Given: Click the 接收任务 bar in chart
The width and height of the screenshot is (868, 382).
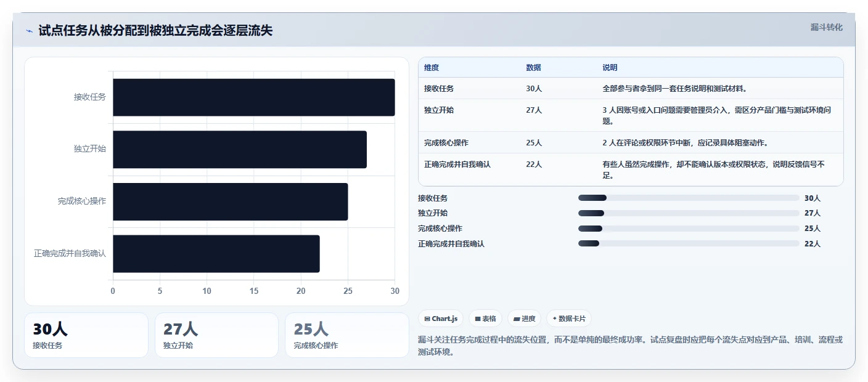Looking at the screenshot, I should [253, 97].
